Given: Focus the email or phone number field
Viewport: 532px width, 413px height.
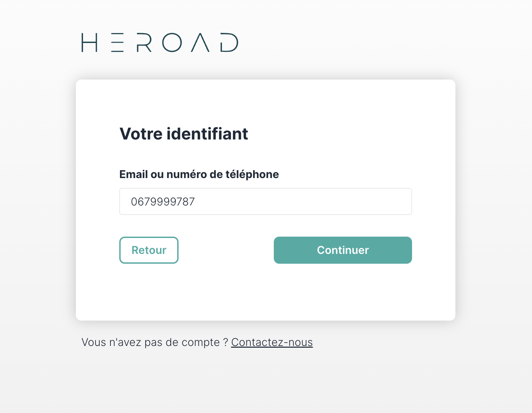Looking at the screenshot, I should (x=266, y=201).
